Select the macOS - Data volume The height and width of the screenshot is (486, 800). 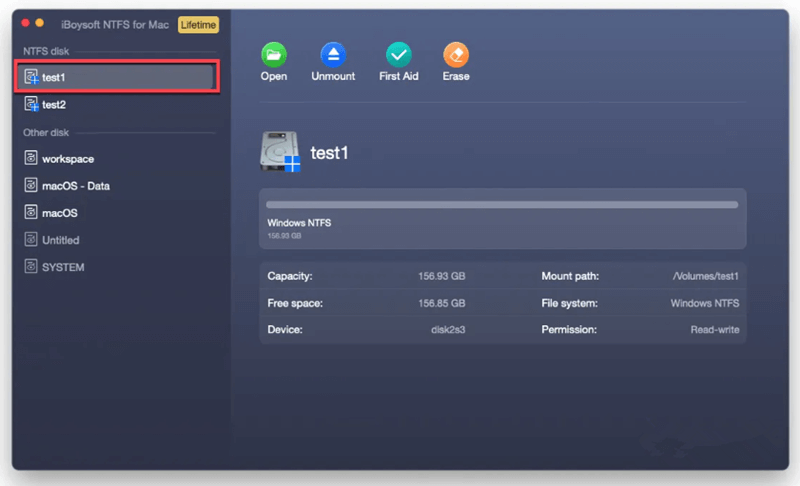[x=117, y=186]
